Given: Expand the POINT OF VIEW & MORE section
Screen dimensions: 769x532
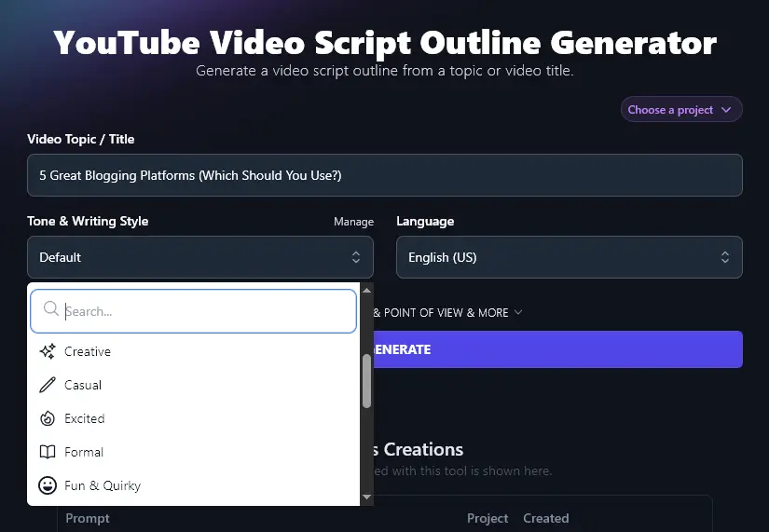Looking at the screenshot, I should pyautogui.click(x=447, y=313).
